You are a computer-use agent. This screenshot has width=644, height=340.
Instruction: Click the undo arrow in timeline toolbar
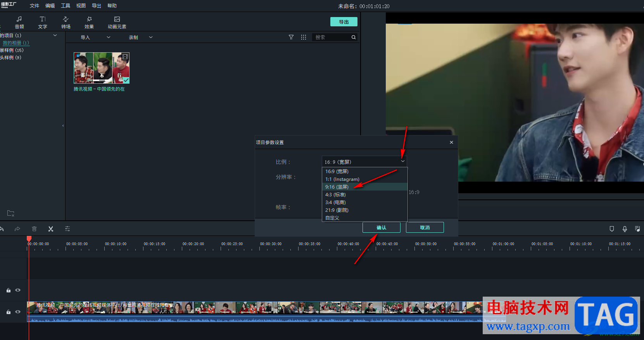(2, 229)
